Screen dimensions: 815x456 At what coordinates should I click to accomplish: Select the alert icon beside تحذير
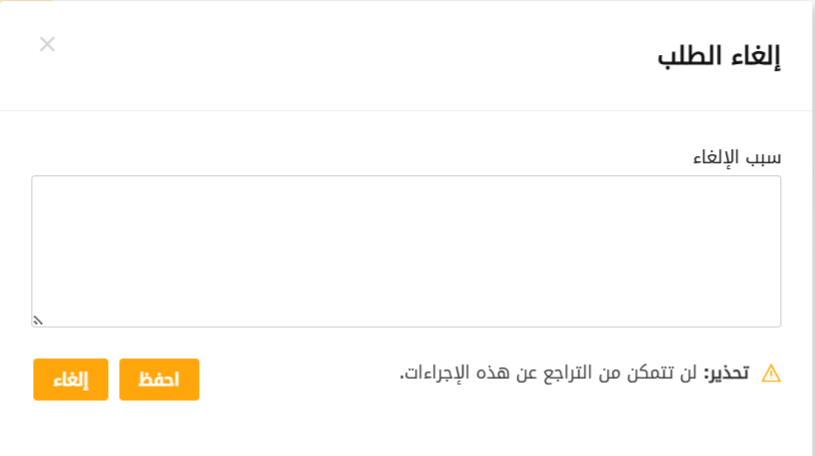pos(771,374)
